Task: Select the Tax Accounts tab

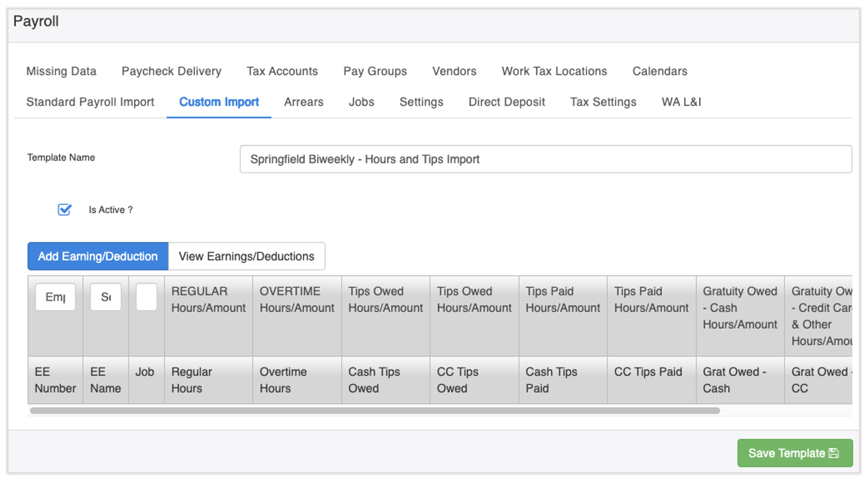Action: coord(282,71)
